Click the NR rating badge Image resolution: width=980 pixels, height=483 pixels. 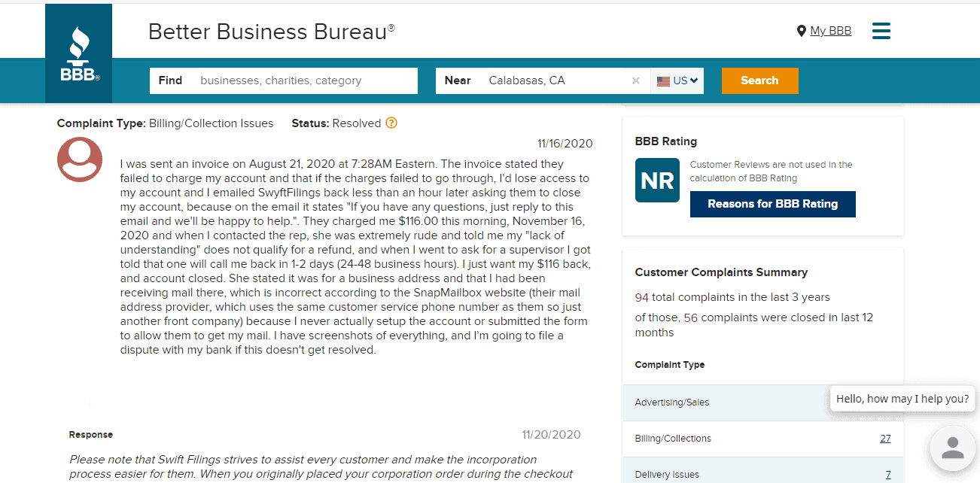(657, 180)
